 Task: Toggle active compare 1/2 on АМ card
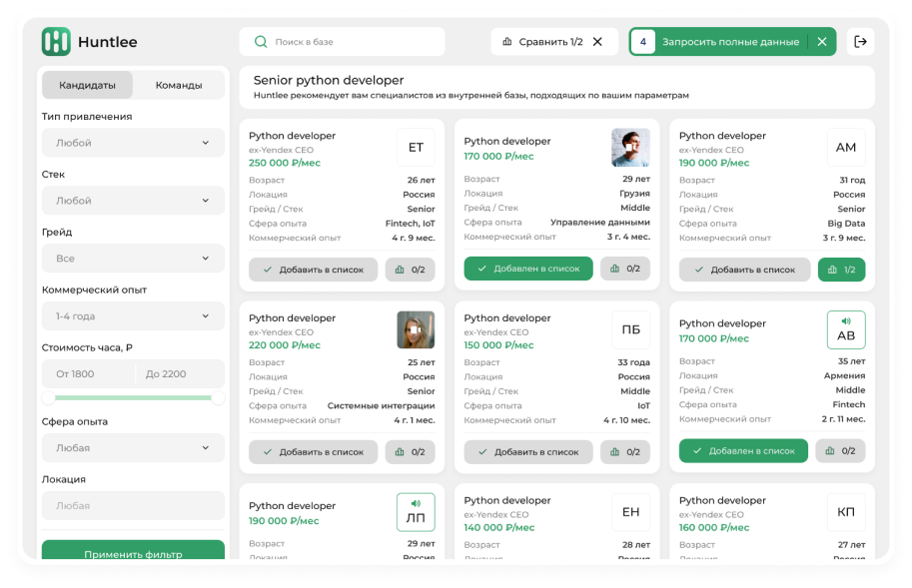(841, 270)
